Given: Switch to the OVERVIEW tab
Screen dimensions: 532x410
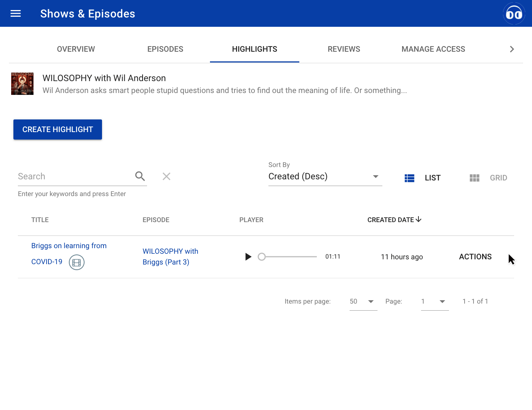Looking at the screenshot, I should pos(76,49).
